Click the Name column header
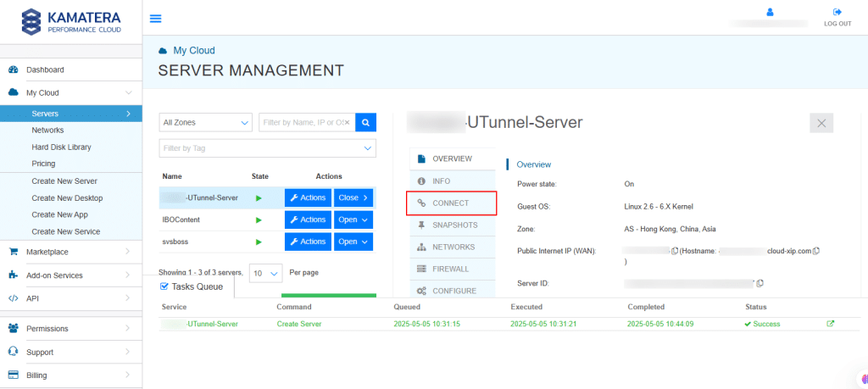The width and height of the screenshot is (868, 389). point(171,176)
